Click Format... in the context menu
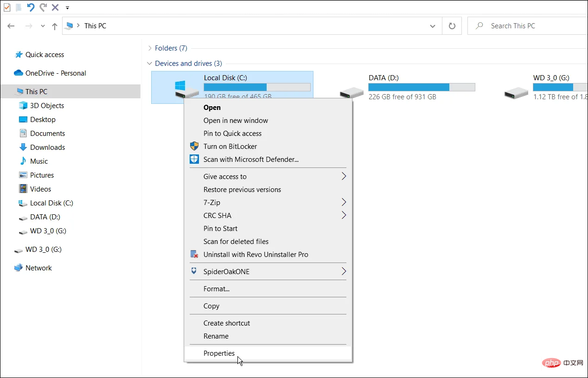The height and width of the screenshot is (378, 588). pos(217,289)
